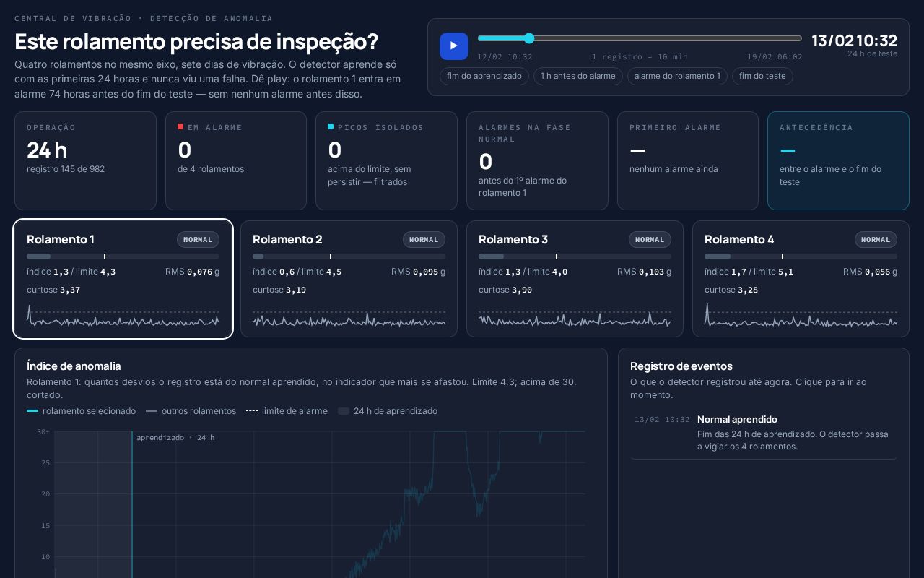Click the "24 h de teste" text

click(872, 53)
